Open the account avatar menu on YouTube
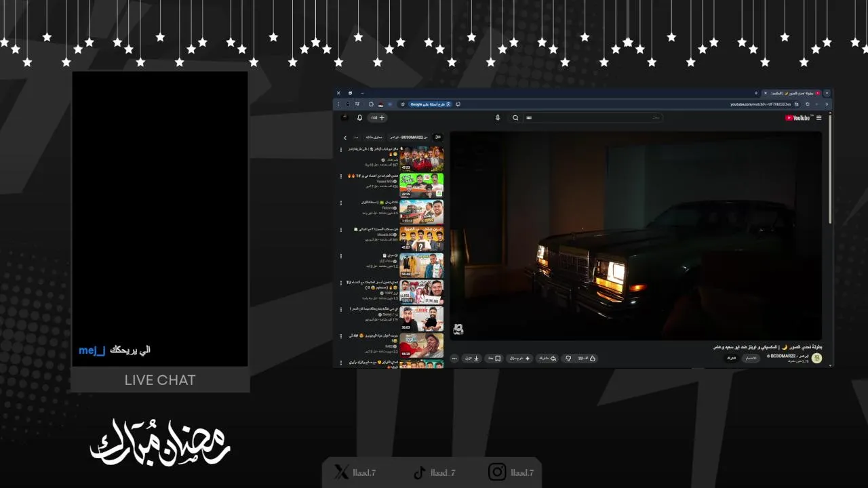Screen dimensions: 868x488 [x=344, y=117]
